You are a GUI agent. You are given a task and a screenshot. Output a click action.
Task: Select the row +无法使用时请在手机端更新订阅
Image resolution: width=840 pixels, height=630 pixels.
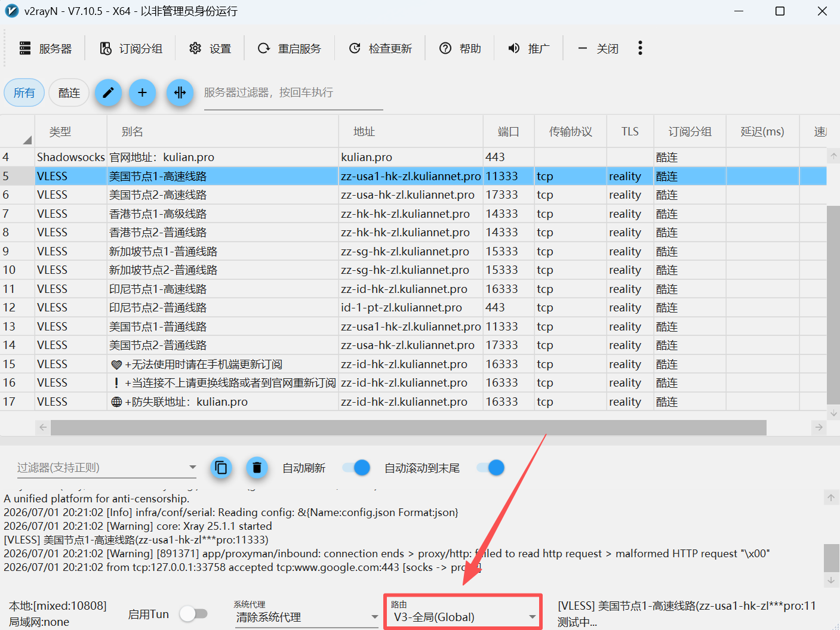click(x=413, y=364)
